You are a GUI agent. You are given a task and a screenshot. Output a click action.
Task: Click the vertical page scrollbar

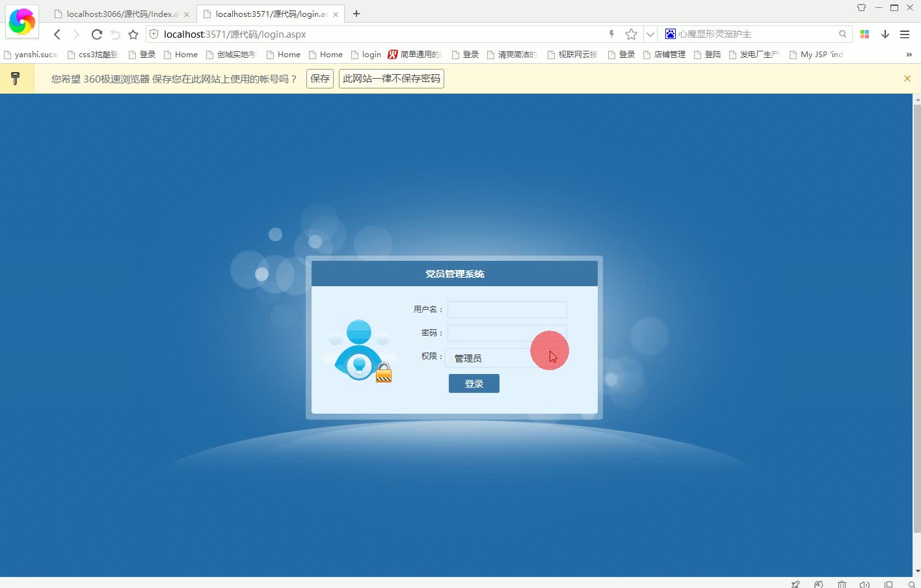(x=917, y=319)
